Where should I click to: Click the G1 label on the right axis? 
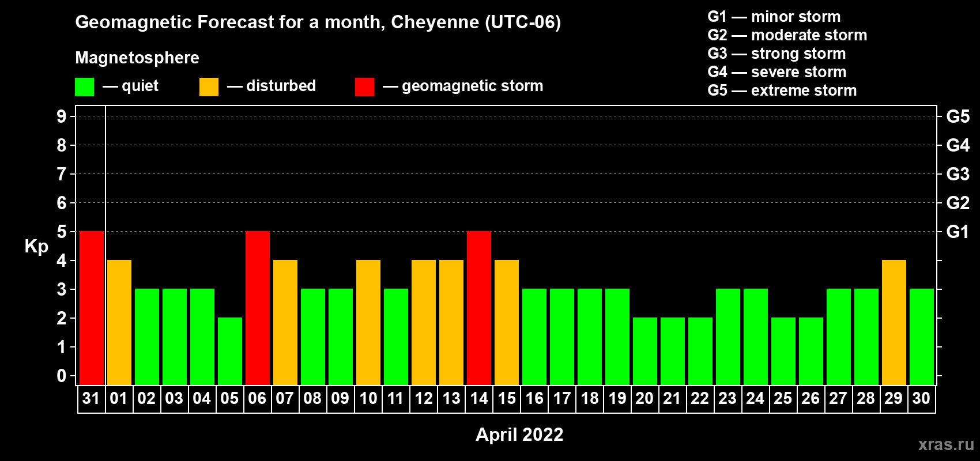point(958,232)
